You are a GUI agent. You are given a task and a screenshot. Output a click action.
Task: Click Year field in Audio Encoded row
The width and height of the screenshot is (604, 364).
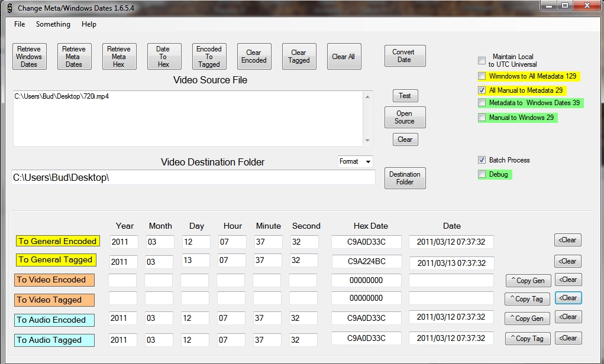122,318
